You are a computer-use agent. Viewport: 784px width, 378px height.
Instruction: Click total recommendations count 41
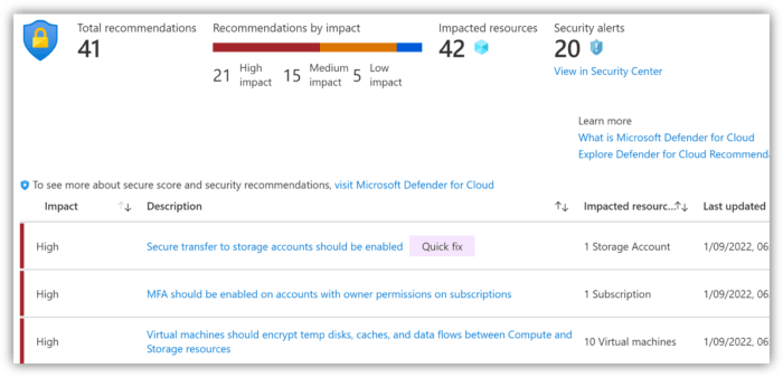coord(89,49)
